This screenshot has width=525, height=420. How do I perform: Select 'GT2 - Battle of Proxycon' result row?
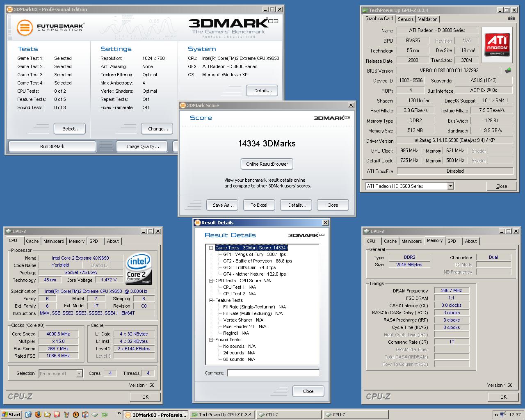258,261
